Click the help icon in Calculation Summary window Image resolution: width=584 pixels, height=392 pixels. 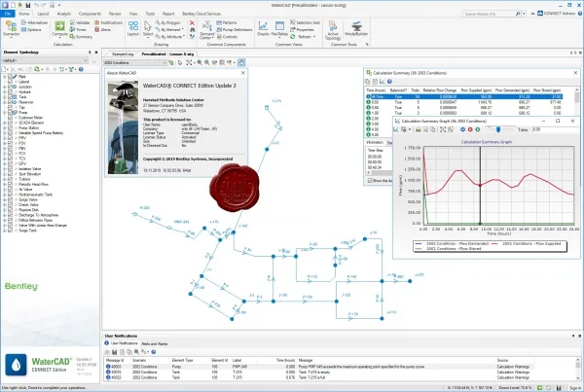tap(389, 82)
